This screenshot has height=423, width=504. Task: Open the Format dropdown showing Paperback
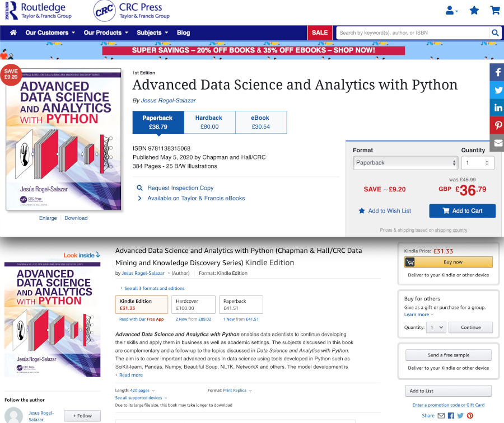405,163
